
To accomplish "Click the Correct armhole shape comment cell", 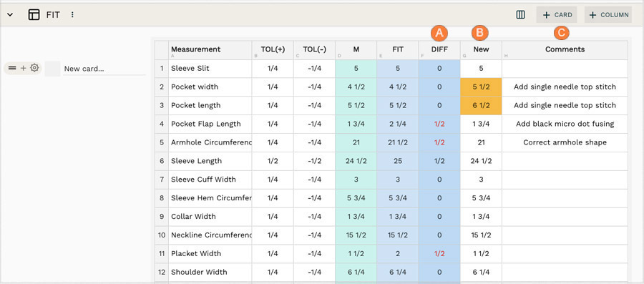I will (x=565, y=142).
